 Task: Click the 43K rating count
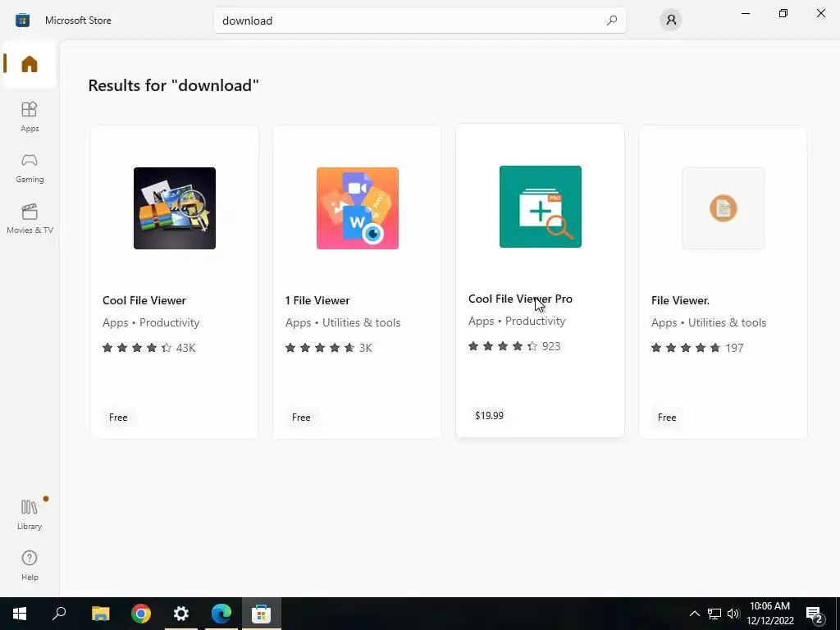click(185, 348)
